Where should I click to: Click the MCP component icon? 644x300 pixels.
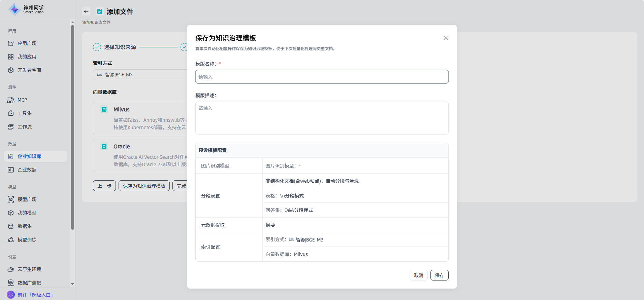(x=11, y=100)
